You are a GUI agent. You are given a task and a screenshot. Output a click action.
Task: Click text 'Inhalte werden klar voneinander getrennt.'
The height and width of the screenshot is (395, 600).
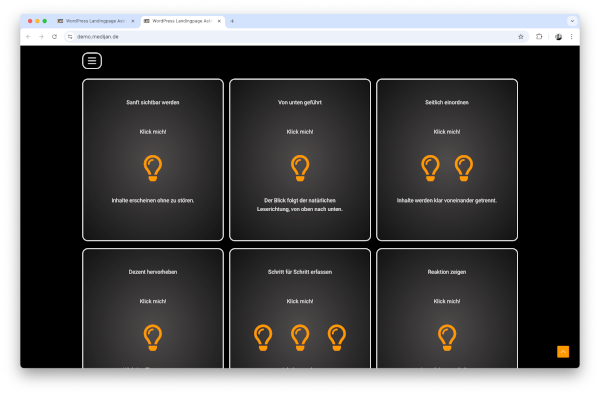point(447,200)
